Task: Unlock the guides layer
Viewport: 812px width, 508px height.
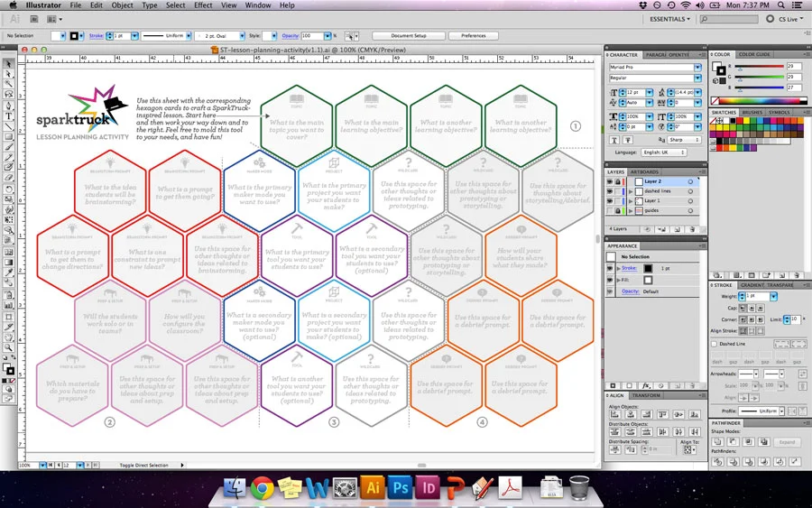Action: point(618,211)
